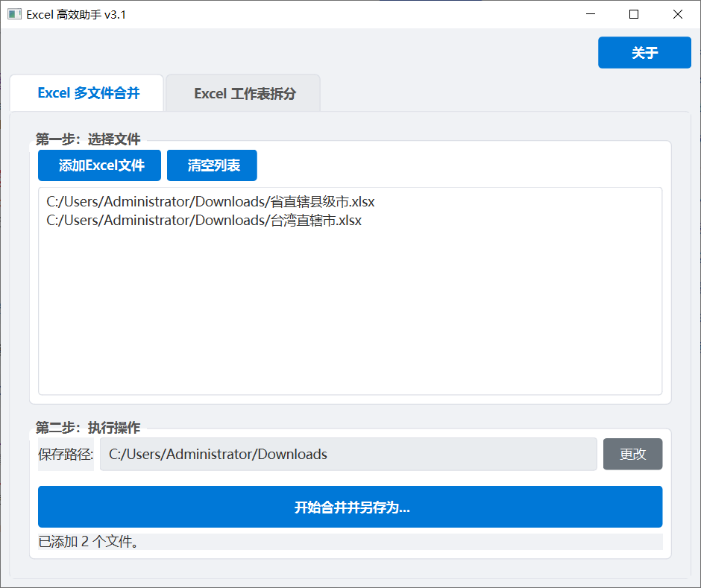The height and width of the screenshot is (588, 701).
Task: Switch to Excel 工作表拆分 tab
Action: 243,93
